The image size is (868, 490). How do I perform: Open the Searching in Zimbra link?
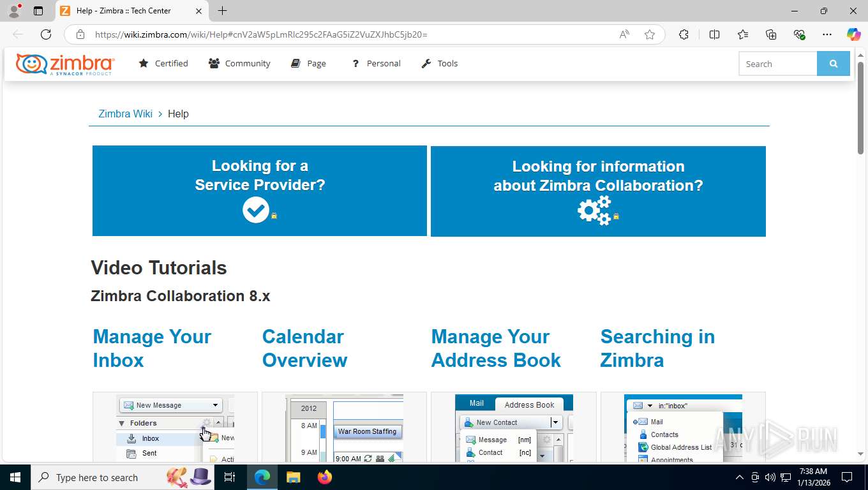(x=657, y=348)
